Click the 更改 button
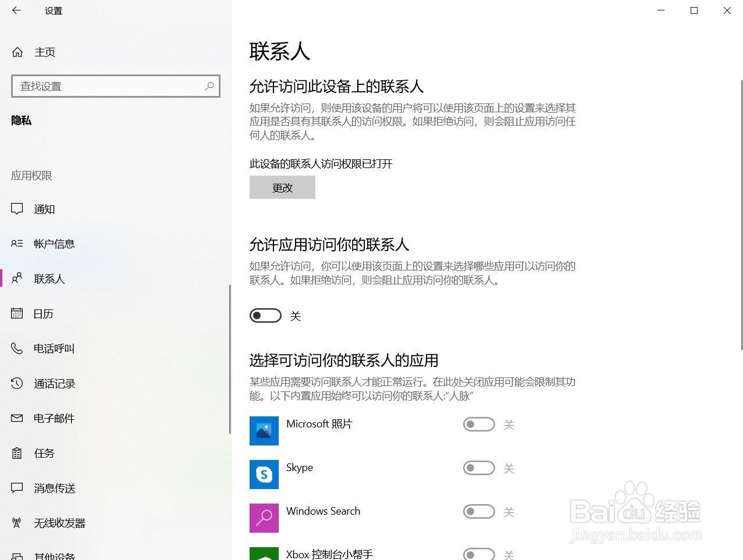Viewport: 743px width, 560px height. click(x=282, y=188)
